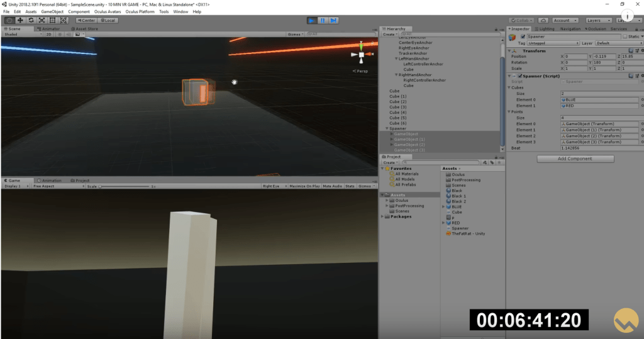Collapse the Points array foldout

click(x=510, y=112)
